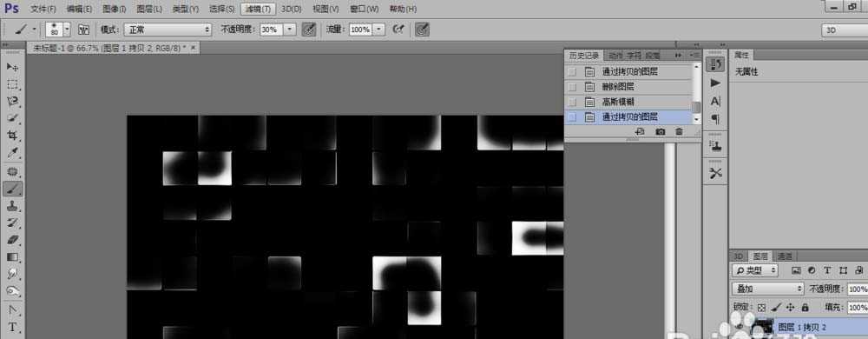Select the Move tool
This screenshot has height=339, width=868.
(x=13, y=67)
